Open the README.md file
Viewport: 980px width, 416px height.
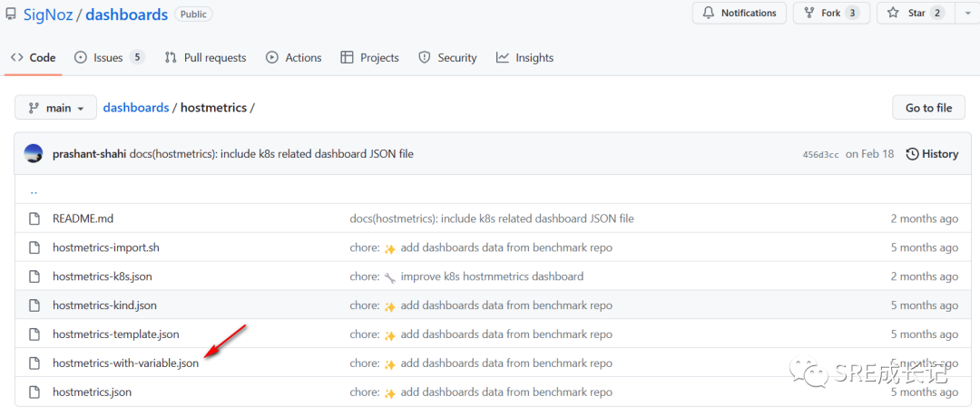pos(83,218)
